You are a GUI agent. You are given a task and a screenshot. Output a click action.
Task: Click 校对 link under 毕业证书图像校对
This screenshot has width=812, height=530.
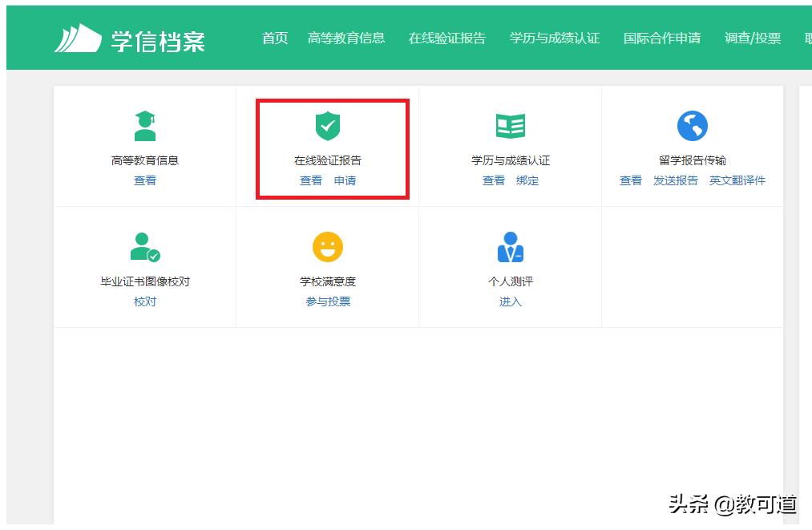pos(145,301)
